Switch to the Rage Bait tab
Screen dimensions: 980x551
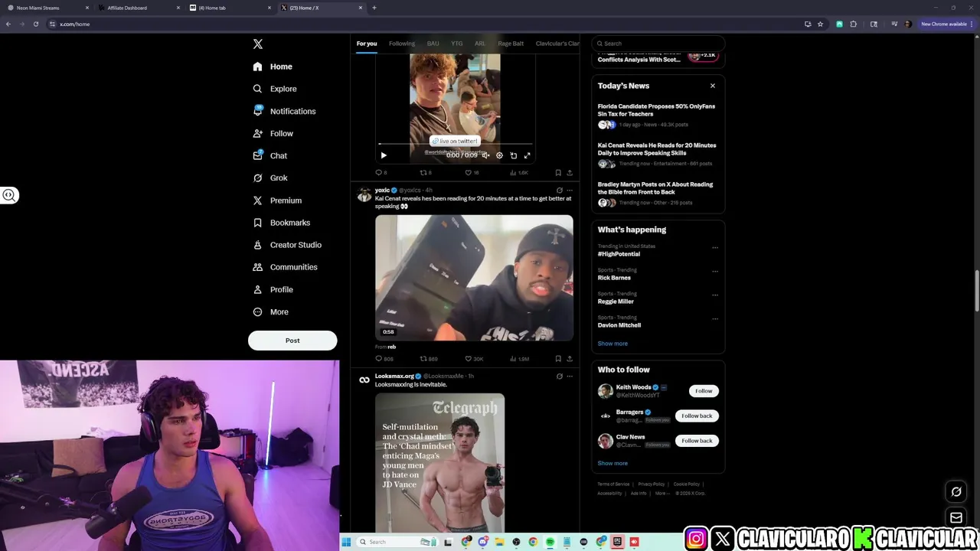511,44
